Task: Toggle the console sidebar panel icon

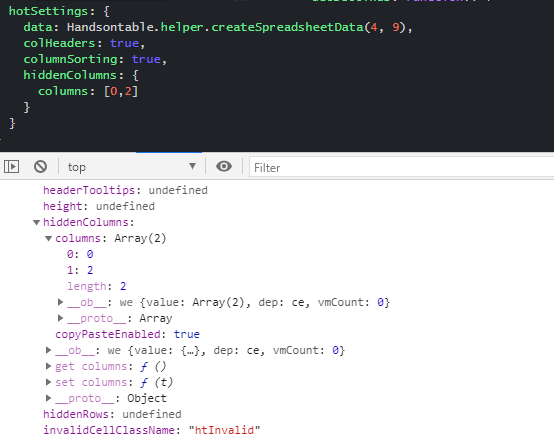Action: point(11,166)
